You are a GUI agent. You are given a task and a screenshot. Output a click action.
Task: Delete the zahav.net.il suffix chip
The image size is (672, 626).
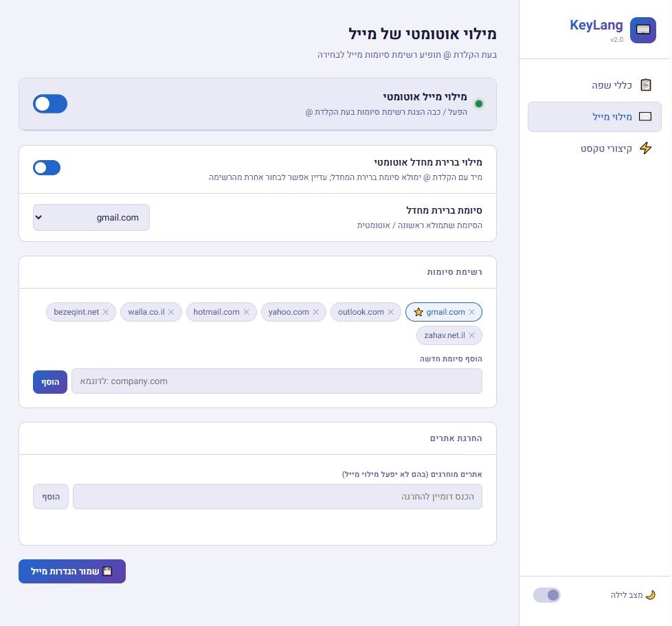[x=472, y=335]
